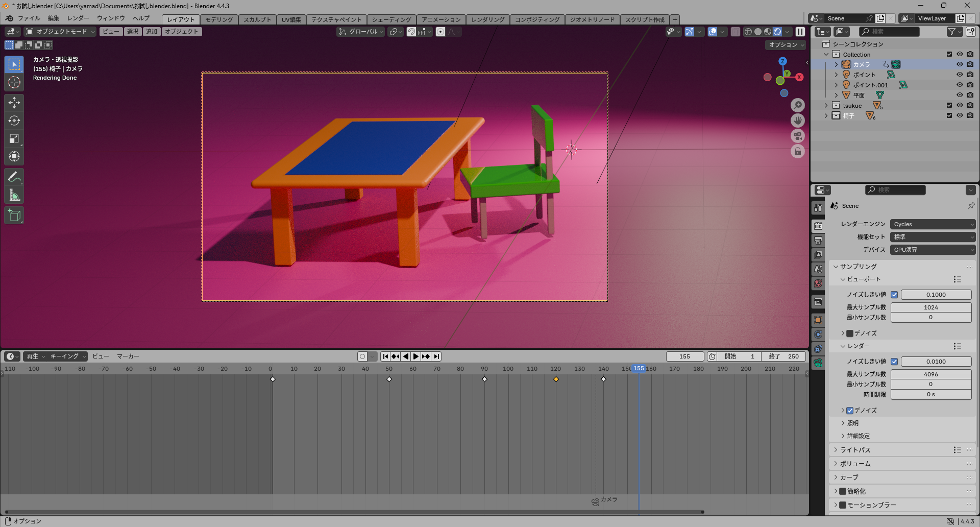The height and width of the screenshot is (527, 980).
Task: Switch to the Geometry Nodes workspace tab
Action: pyautogui.click(x=593, y=19)
